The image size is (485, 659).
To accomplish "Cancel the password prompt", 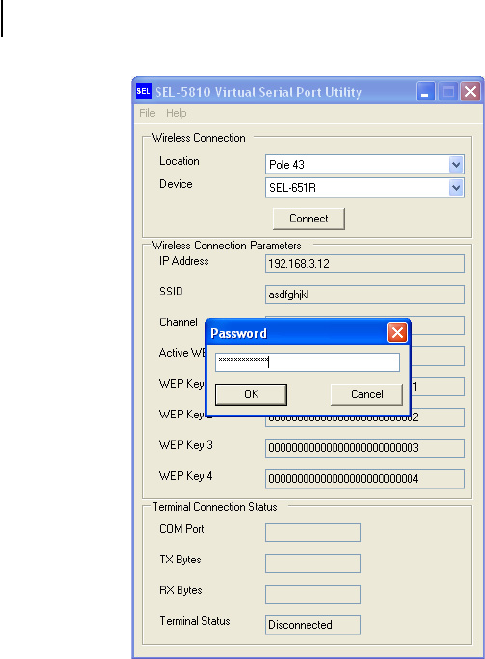I will pos(367,395).
